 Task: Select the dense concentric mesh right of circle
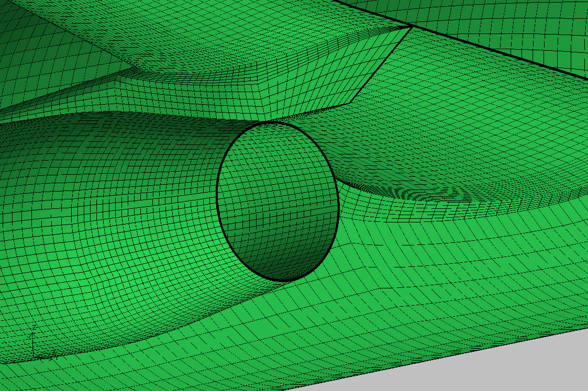(419, 194)
